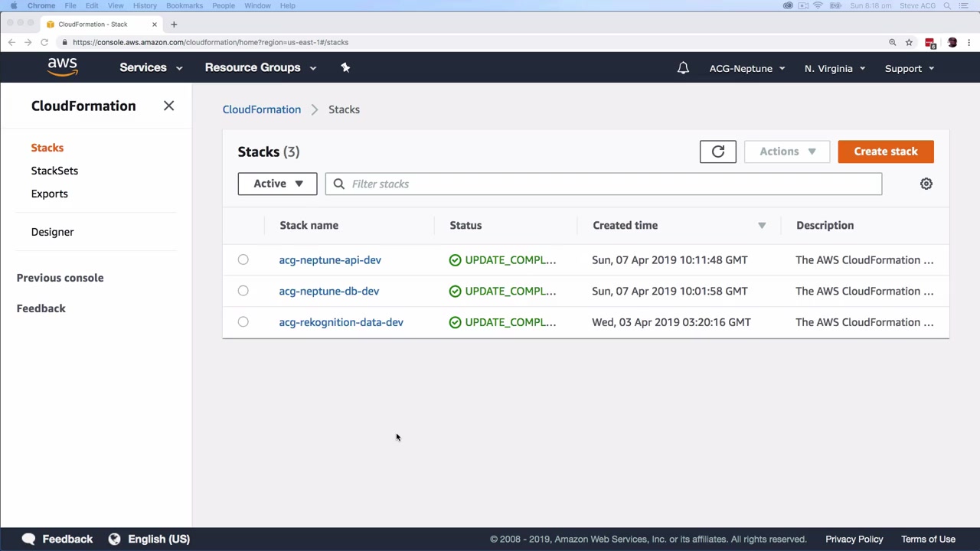Open the Privacy Policy link
980x551 pixels.
854,539
